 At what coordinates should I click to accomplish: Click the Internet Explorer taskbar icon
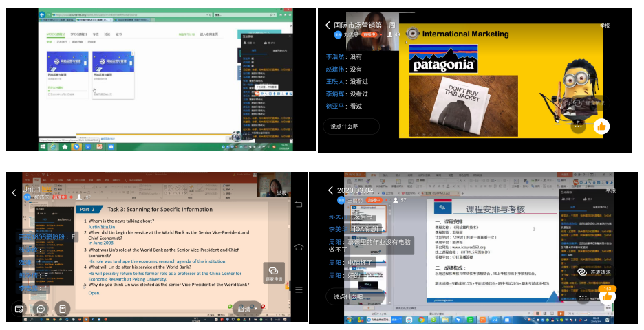53,146
